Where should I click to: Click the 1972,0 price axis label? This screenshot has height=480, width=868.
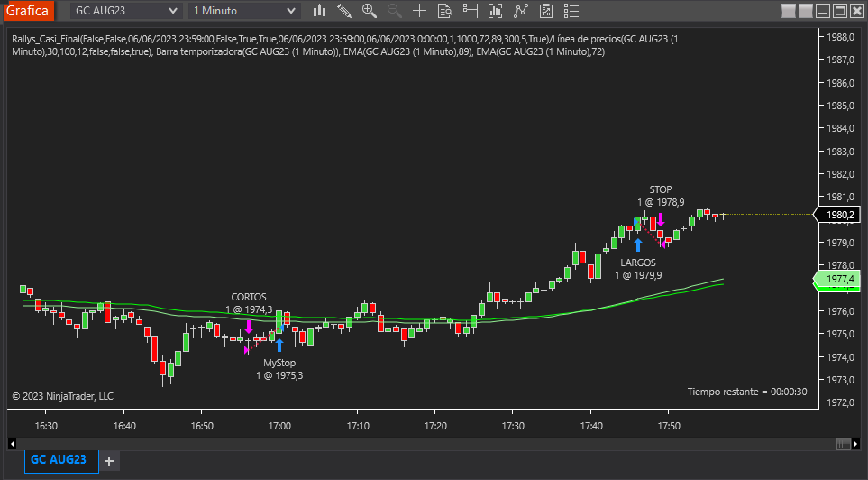pos(840,402)
